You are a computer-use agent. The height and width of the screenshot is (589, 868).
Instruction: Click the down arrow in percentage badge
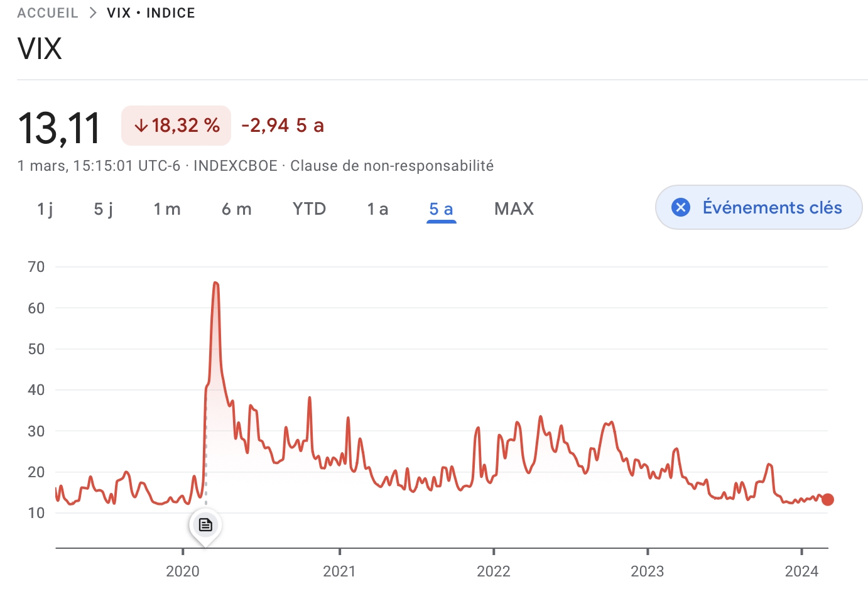[x=141, y=126]
